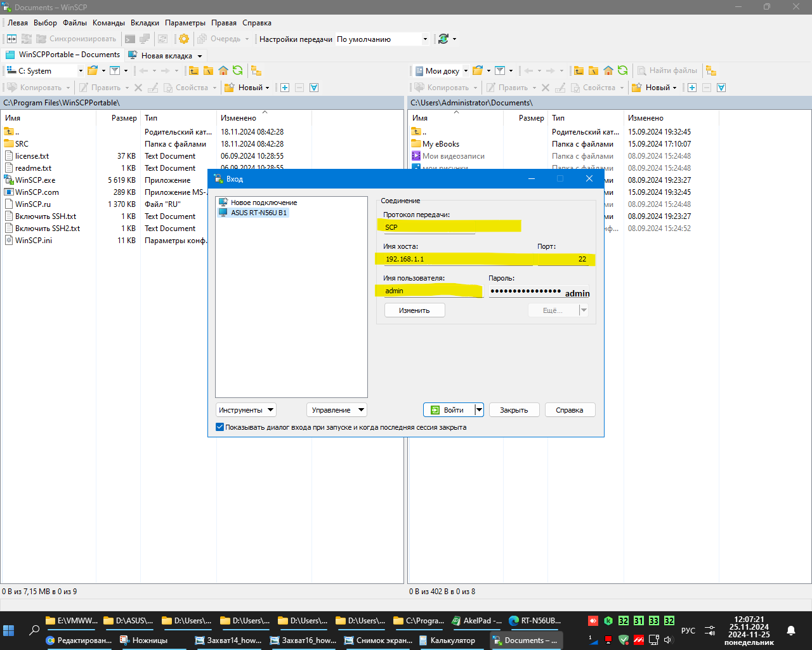The width and height of the screenshot is (812, 650).
Task: Click the green Войти login button
Action: pos(448,410)
